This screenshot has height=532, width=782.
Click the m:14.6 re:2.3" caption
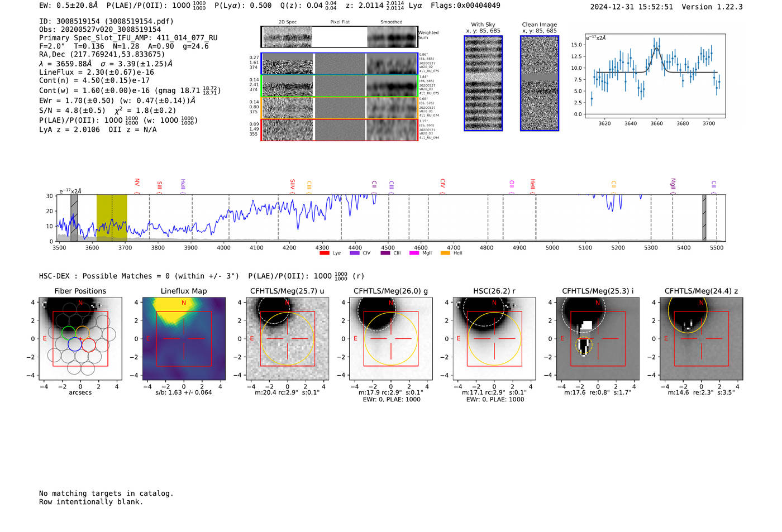click(702, 392)
